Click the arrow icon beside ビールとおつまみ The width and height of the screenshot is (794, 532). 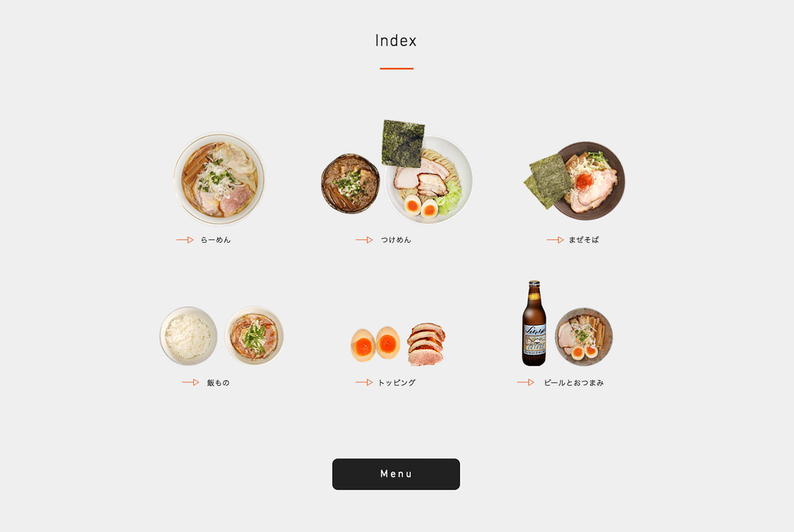[x=526, y=382]
